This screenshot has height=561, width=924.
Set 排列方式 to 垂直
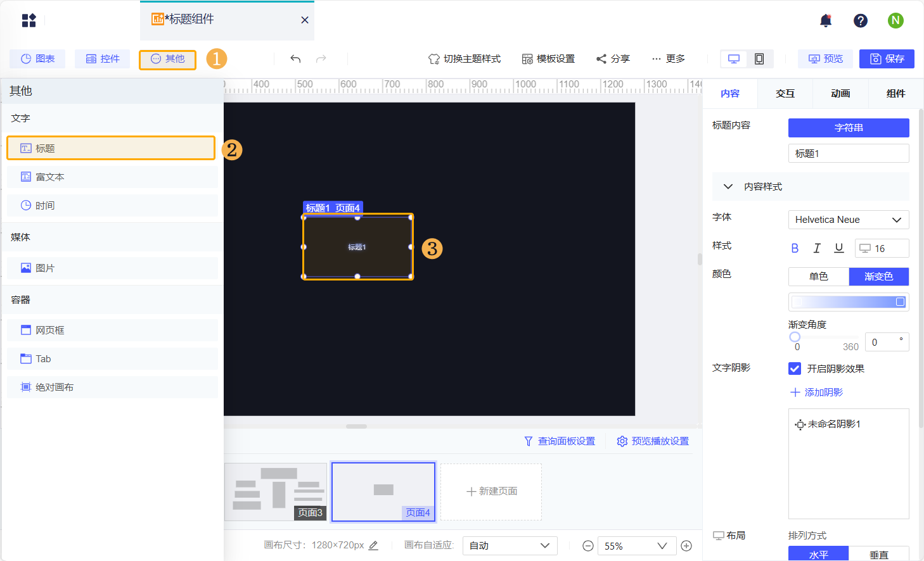tap(878, 554)
